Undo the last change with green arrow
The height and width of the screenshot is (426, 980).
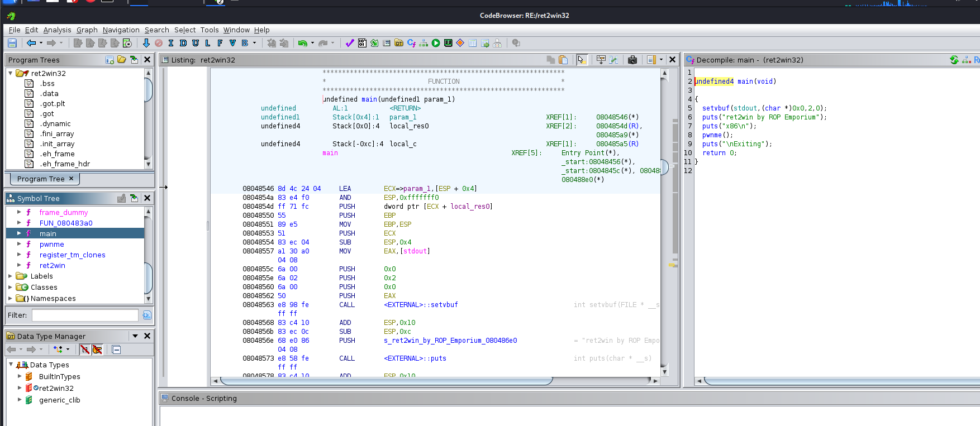(x=302, y=43)
